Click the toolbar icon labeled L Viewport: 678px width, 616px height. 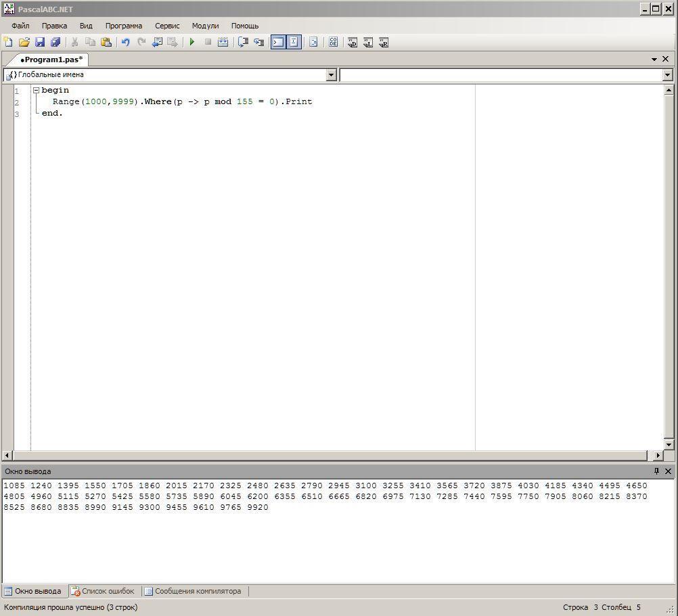(x=368, y=42)
